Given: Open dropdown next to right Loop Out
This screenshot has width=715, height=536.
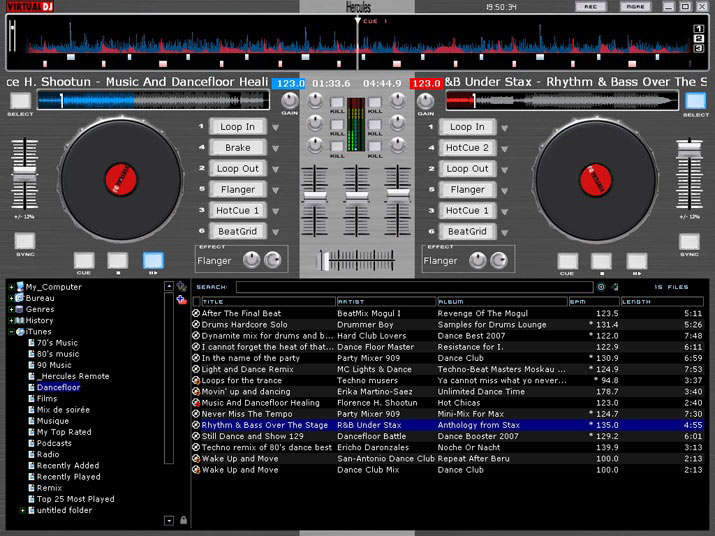Looking at the screenshot, I should 505,170.
